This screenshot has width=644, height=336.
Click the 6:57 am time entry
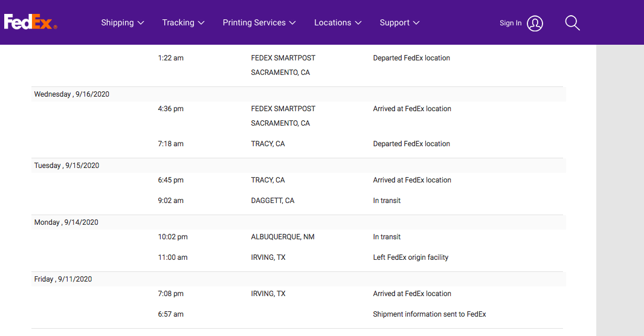click(x=171, y=314)
